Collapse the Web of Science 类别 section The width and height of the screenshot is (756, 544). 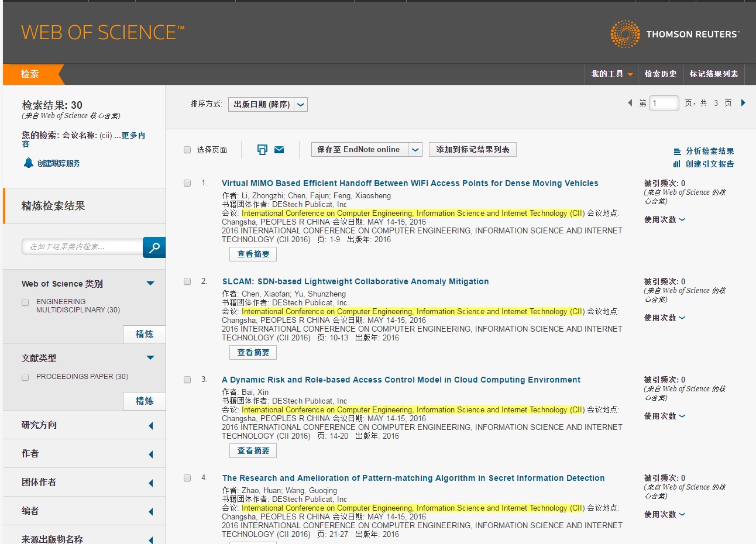[x=150, y=283]
